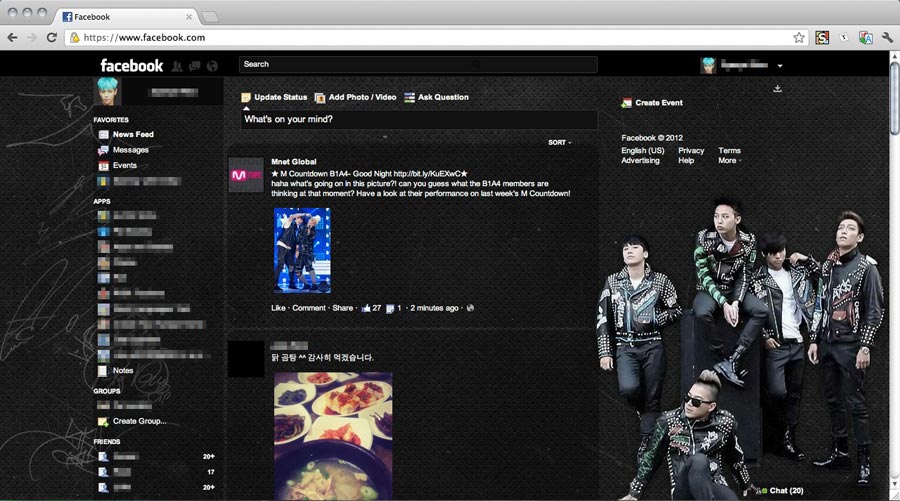The height and width of the screenshot is (501, 900).
Task: Open Privacy footer link
Action: [x=691, y=150]
